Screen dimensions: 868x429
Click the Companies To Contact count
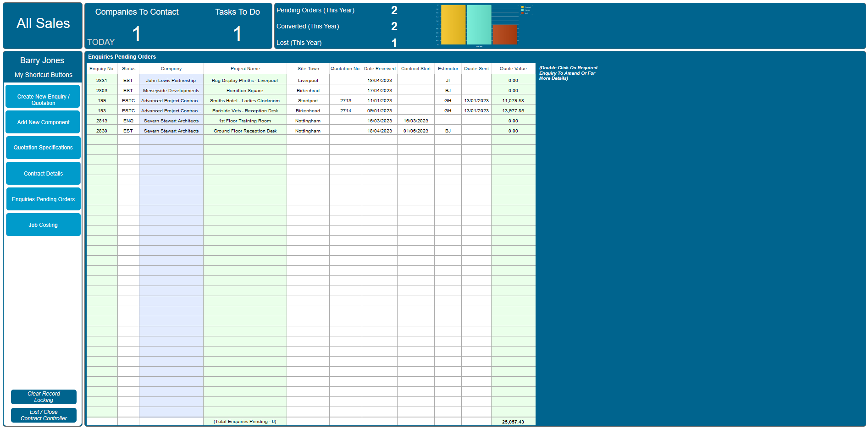[x=136, y=34]
